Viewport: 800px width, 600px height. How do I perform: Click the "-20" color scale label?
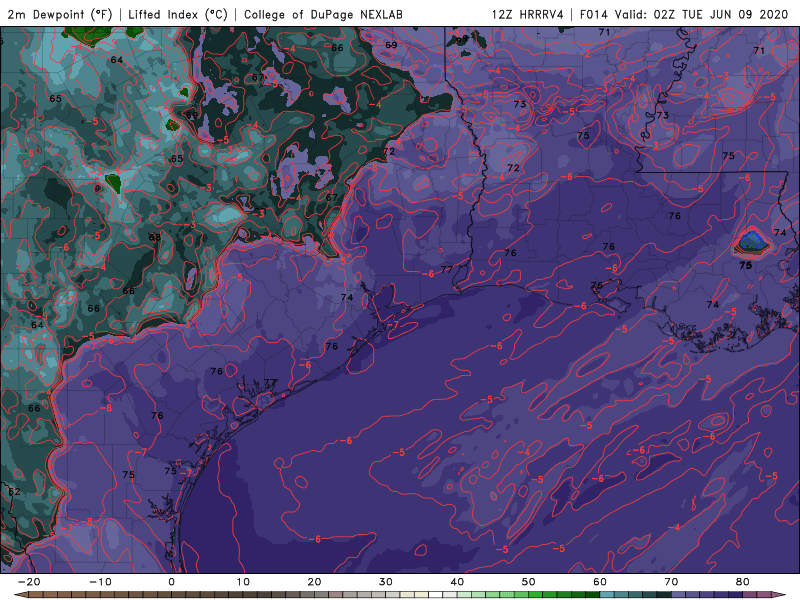pos(29,582)
